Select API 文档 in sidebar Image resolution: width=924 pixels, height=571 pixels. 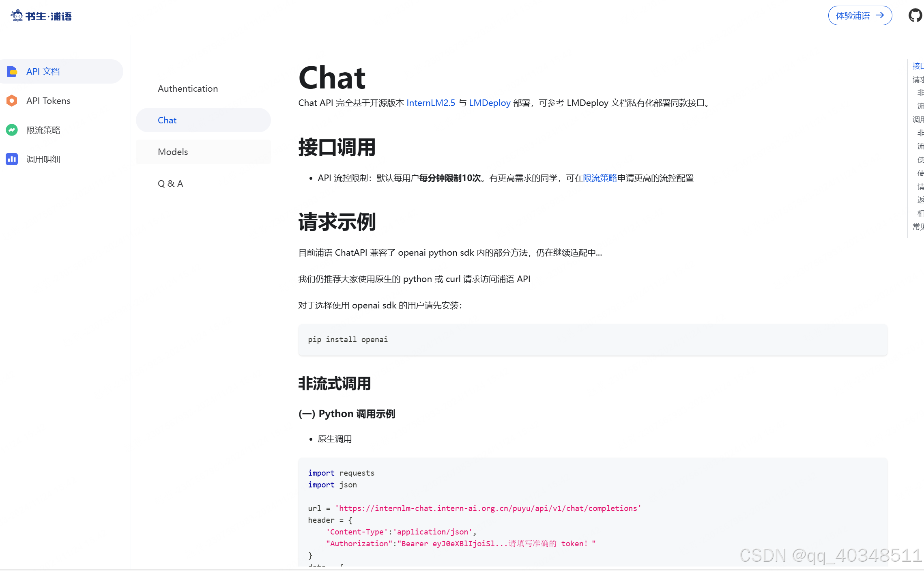[x=61, y=71]
